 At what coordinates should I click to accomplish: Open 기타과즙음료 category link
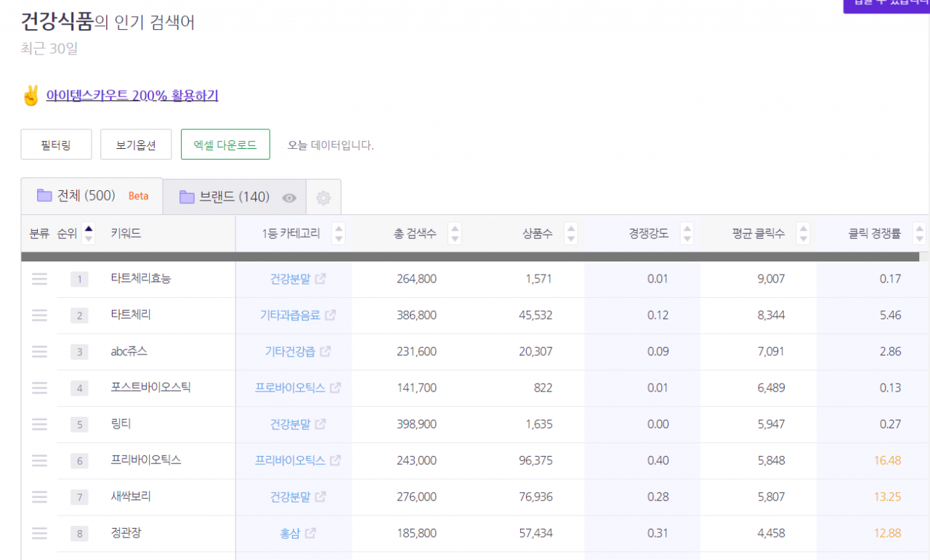click(x=290, y=315)
